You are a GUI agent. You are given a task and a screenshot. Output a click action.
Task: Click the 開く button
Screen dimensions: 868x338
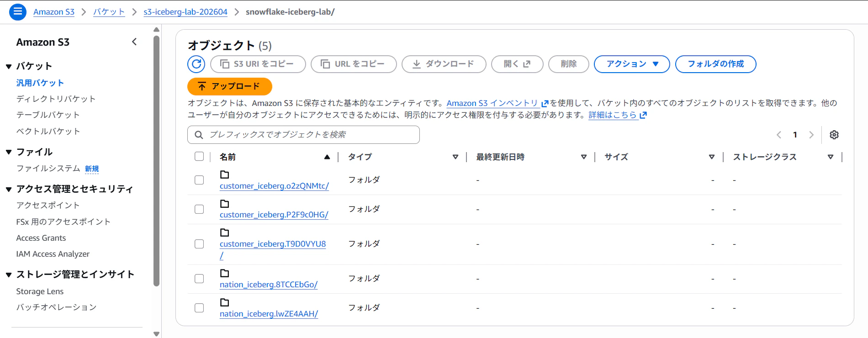click(517, 64)
